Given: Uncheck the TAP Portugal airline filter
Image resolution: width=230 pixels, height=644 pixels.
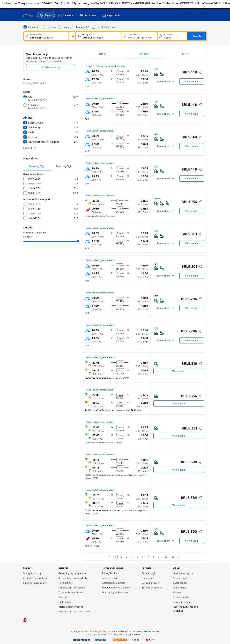Looking at the screenshot, I should click(25, 127).
